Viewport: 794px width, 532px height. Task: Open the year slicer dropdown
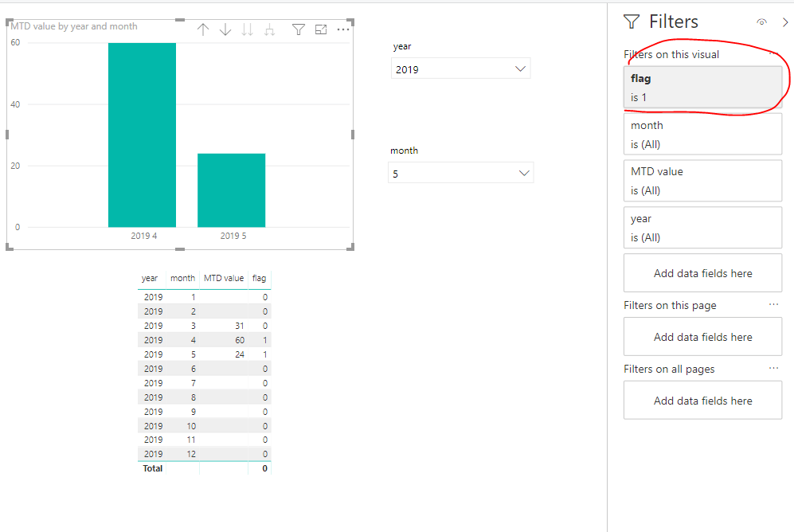tap(461, 68)
